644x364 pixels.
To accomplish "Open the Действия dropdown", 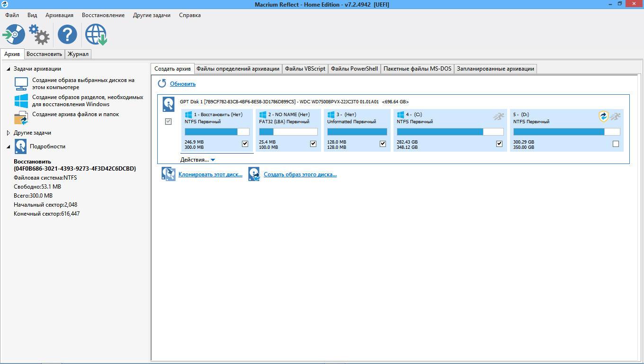I will (198, 160).
